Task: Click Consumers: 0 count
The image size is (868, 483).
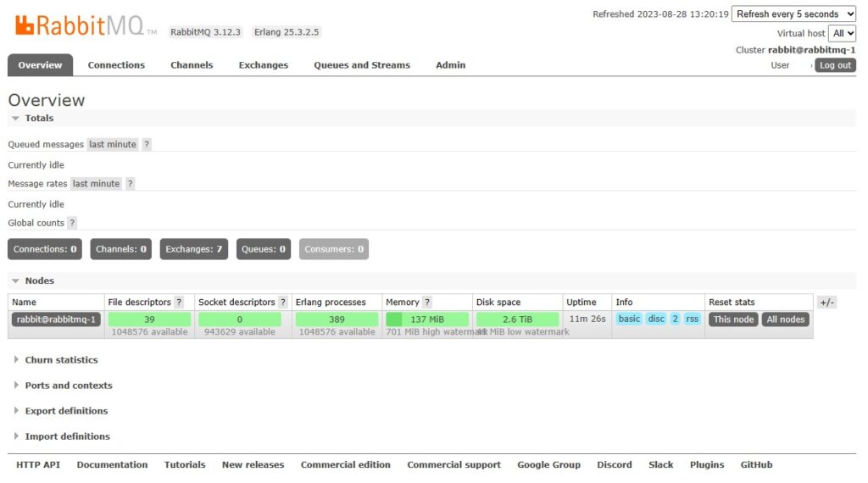Action: click(334, 249)
